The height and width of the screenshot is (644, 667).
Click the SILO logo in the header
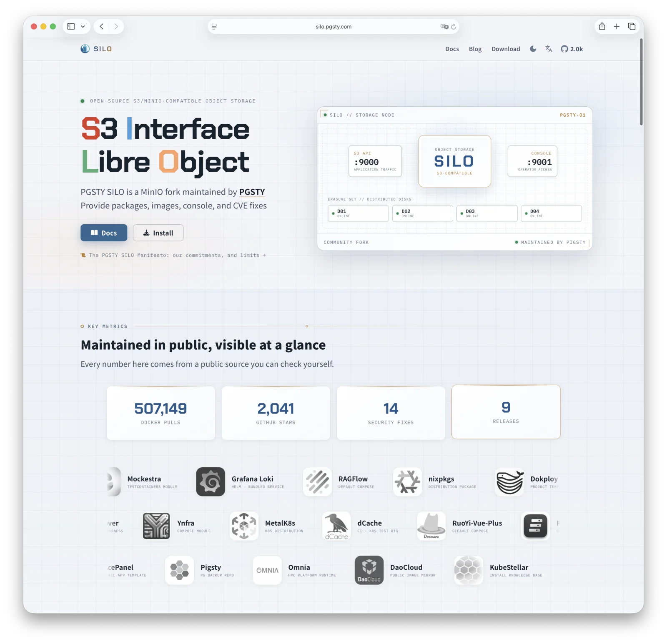pyautogui.click(x=96, y=49)
